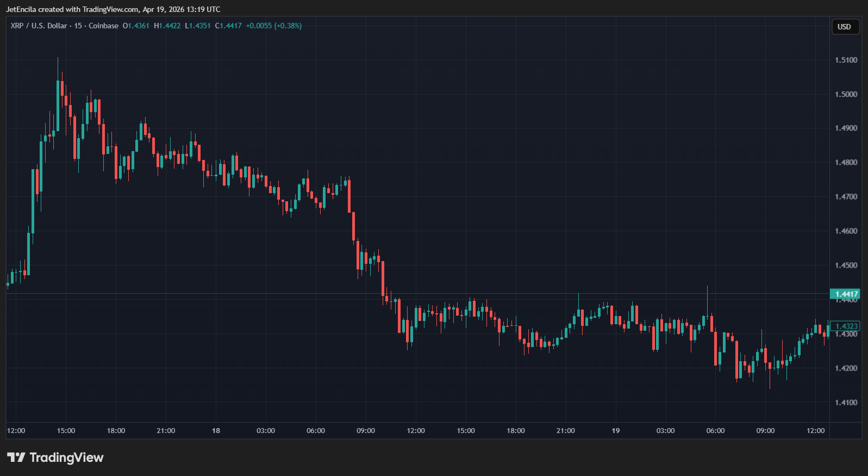The height and width of the screenshot is (476, 868).
Task: Open the USD currency selector
Action: pyautogui.click(x=845, y=27)
